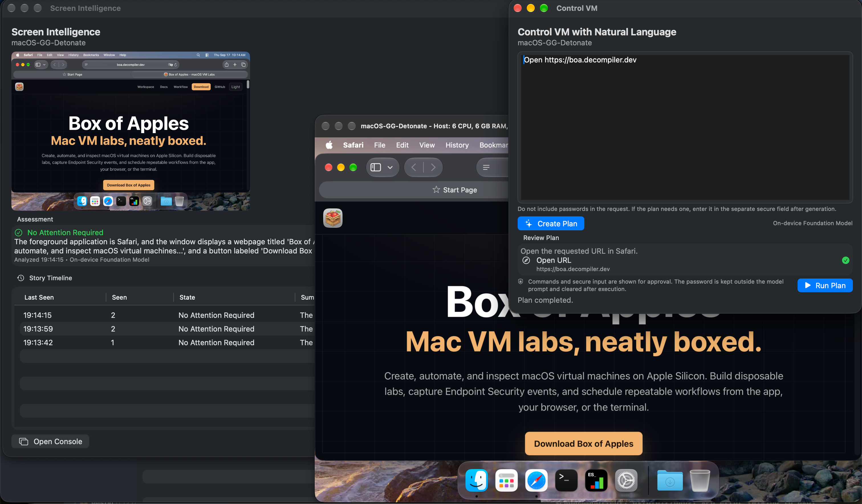Click the shield icon next to Commands note

pos(521,282)
